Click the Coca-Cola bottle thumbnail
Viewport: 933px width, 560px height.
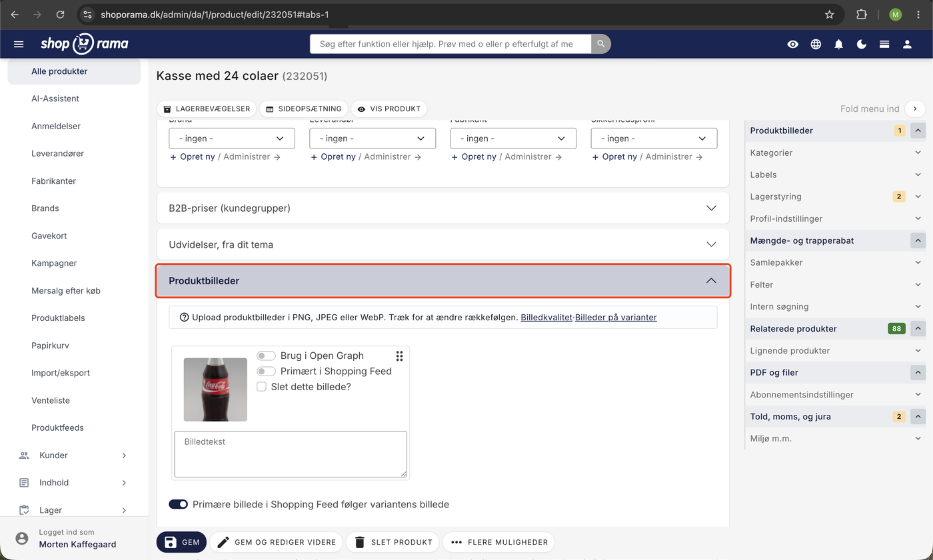(215, 390)
